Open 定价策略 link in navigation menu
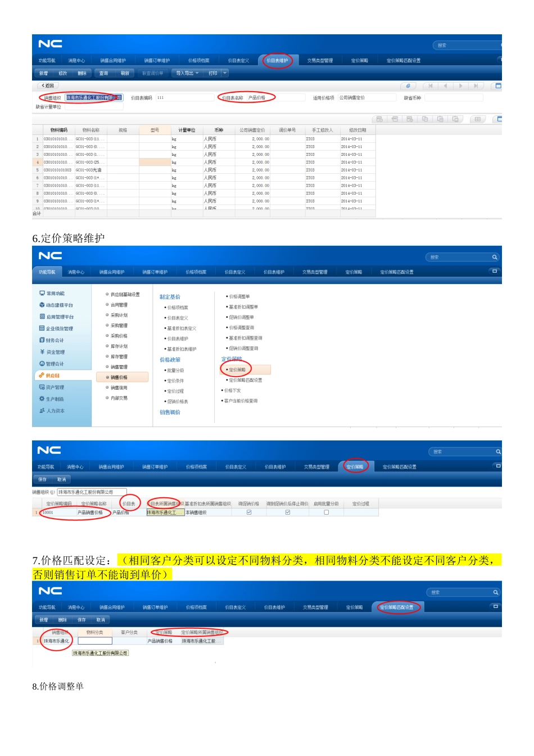Image resolution: width=534 pixels, height=756 pixels. point(237,370)
